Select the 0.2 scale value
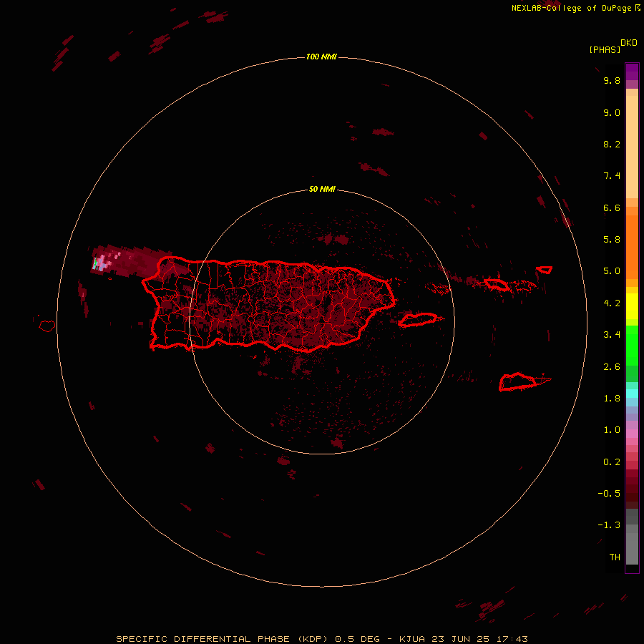 point(612,462)
